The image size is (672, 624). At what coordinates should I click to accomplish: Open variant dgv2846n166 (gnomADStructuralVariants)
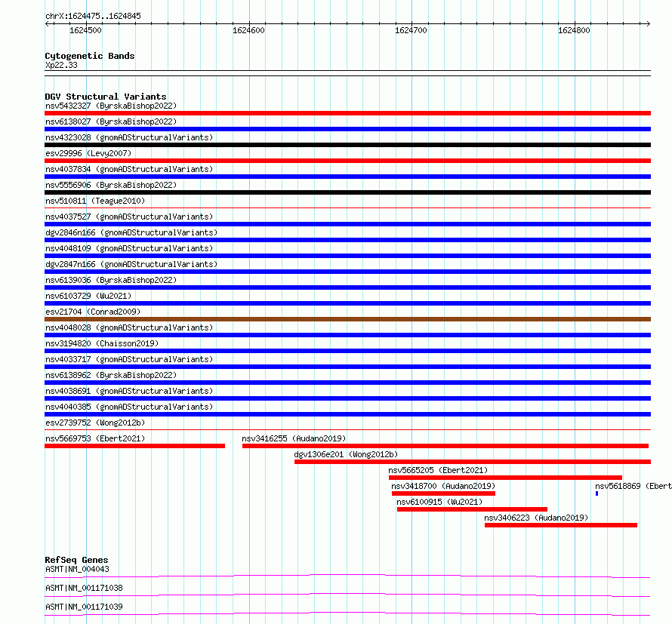coord(131,232)
